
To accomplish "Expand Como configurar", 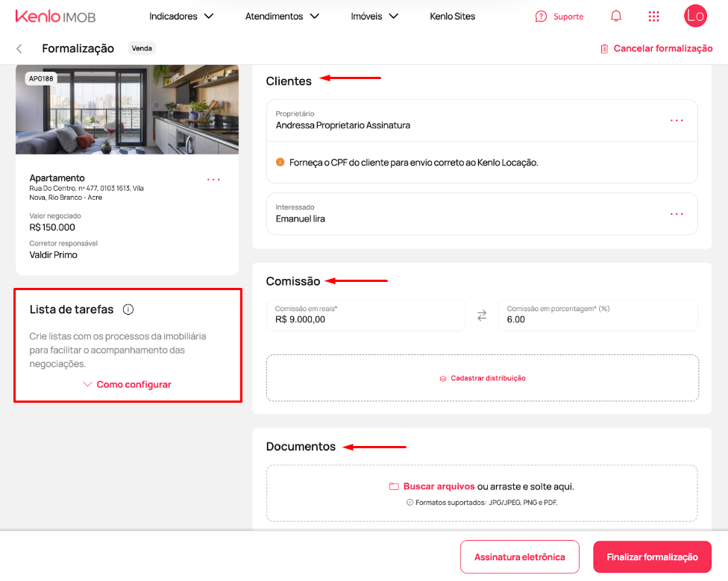I will (x=128, y=384).
